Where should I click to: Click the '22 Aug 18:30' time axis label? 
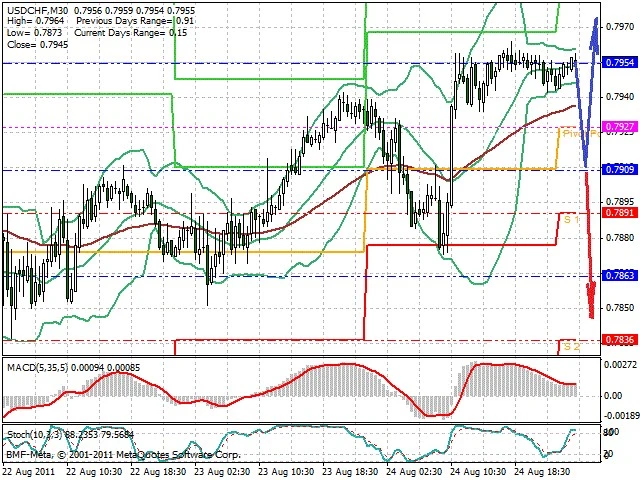(158, 472)
